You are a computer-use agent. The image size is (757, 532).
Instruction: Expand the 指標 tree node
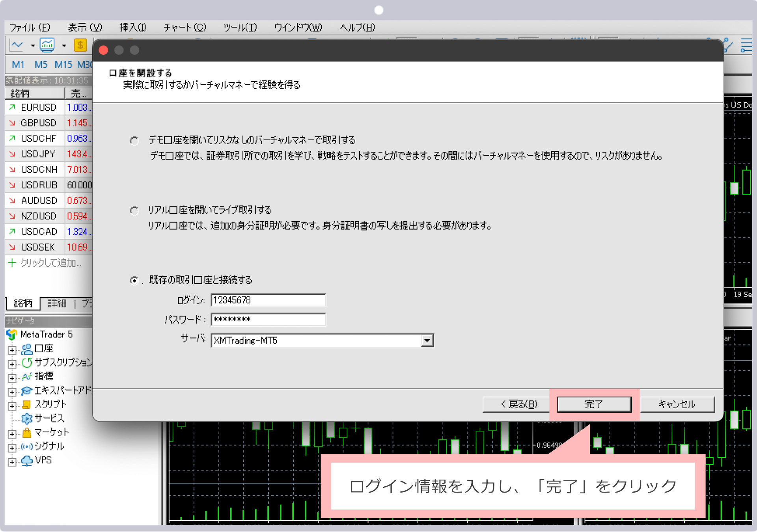pos(12,378)
